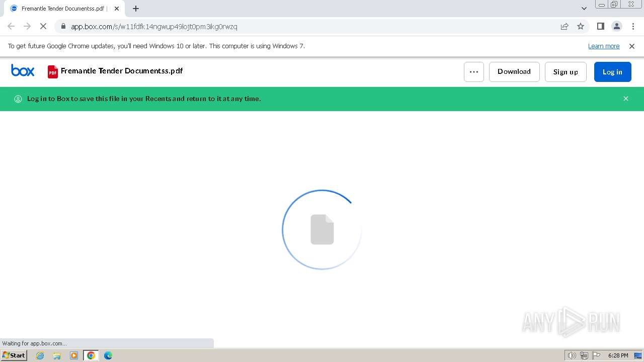Open the three-dots more options menu

coord(474,72)
